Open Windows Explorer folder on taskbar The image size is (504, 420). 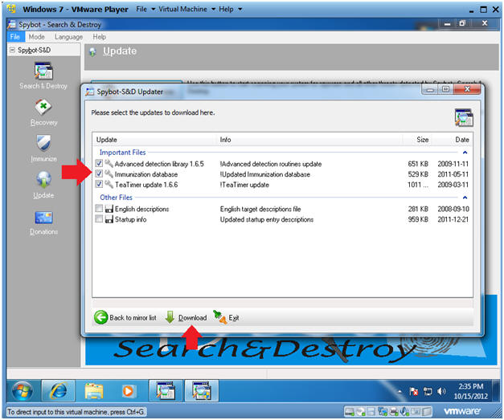point(93,391)
